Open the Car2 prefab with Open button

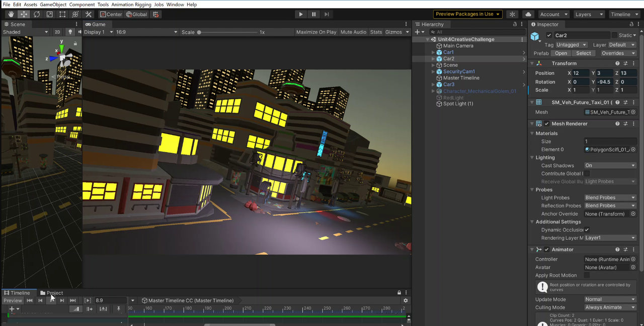(x=560, y=53)
